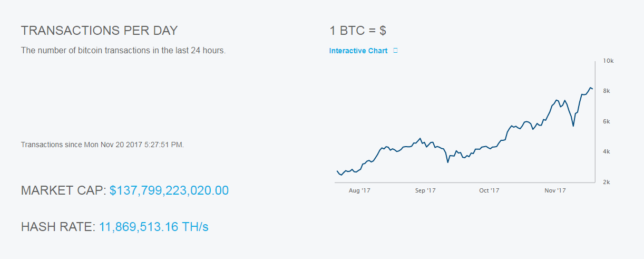The image size is (644, 259).
Task: Click the HASH RATE label
Action: point(58,227)
